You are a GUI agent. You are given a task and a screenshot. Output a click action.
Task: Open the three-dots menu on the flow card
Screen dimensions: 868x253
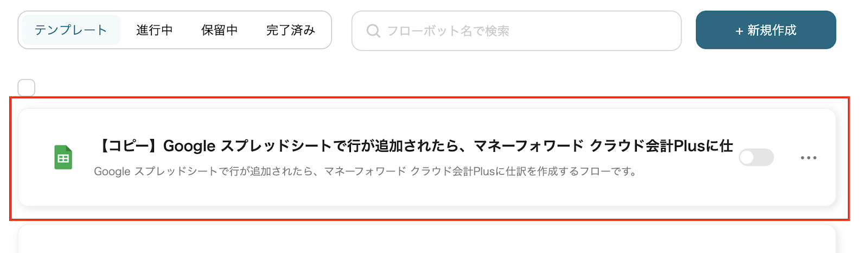(808, 157)
